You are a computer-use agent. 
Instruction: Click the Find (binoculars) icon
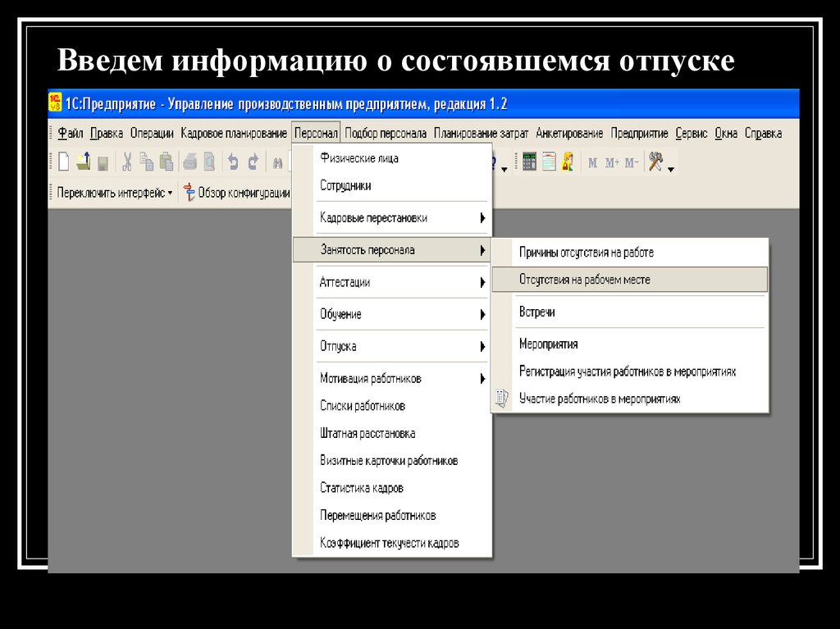tap(279, 162)
